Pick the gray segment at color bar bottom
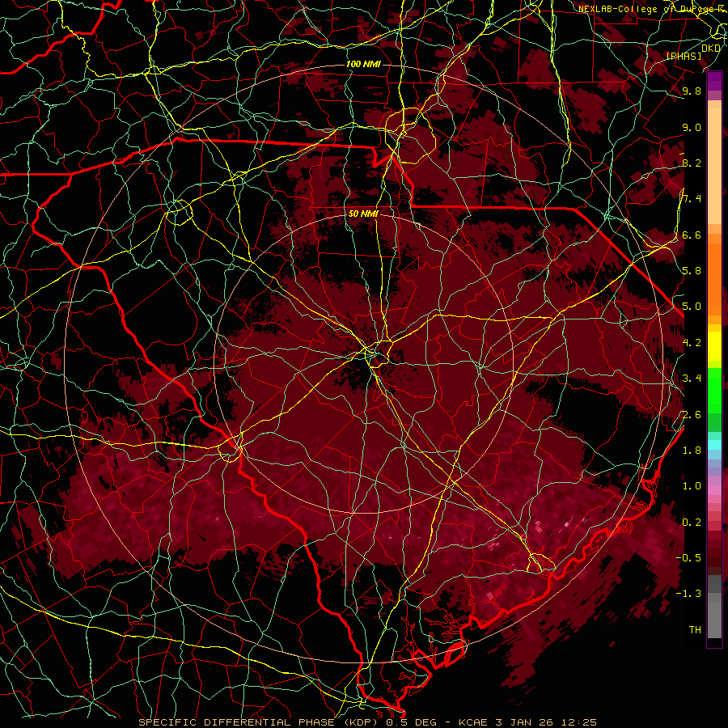The height and width of the screenshot is (728, 728). pos(714,616)
